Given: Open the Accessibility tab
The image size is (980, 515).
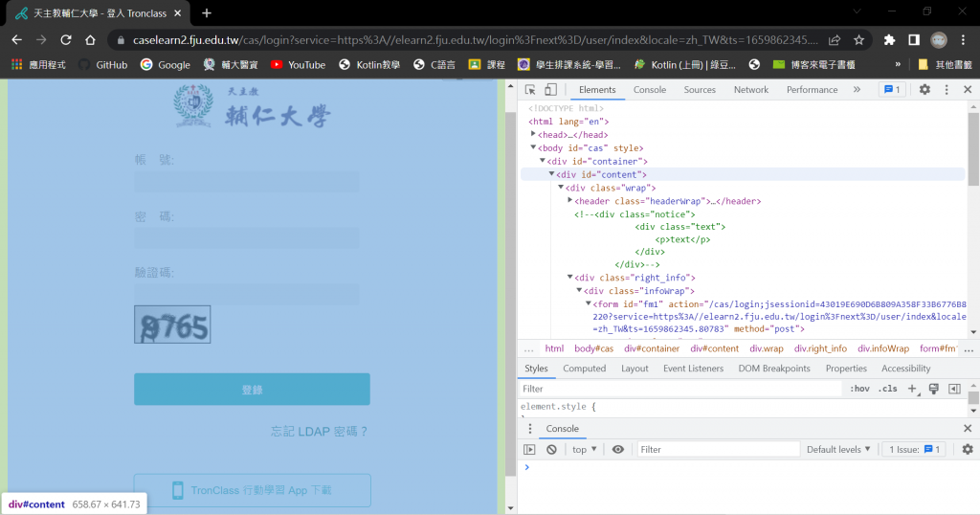Looking at the screenshot, I should click(x=905, y=369).
